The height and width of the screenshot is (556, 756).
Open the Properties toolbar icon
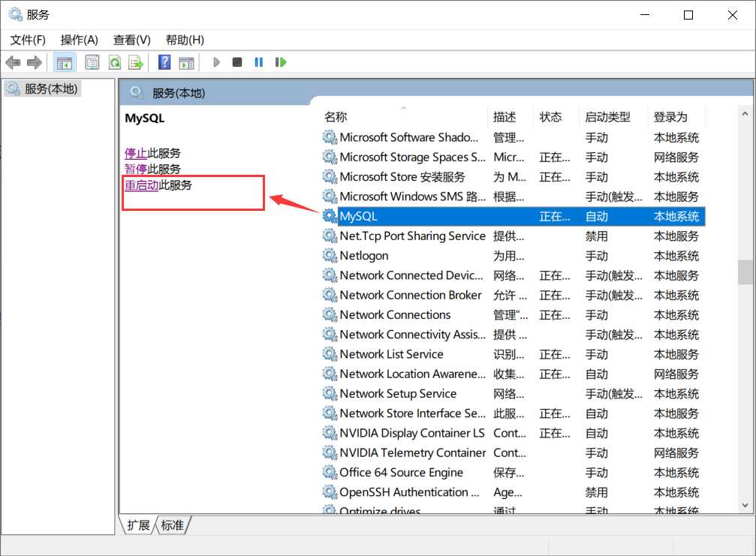92,62
